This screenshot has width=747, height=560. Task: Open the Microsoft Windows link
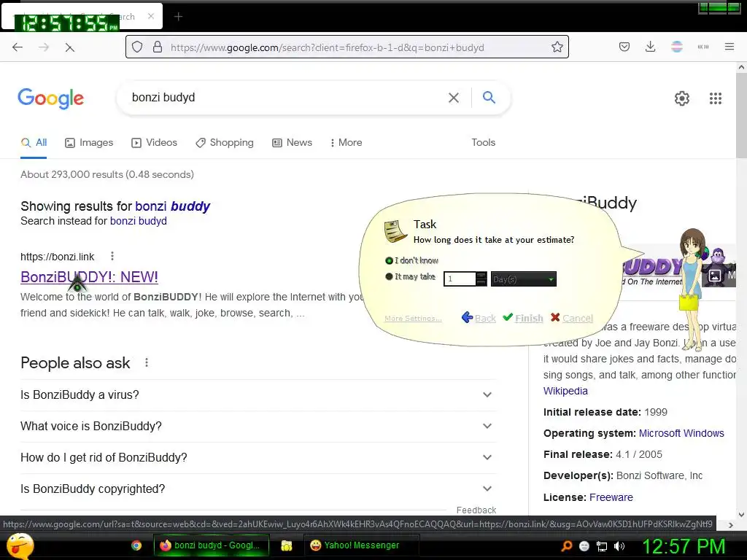point(681,433)
